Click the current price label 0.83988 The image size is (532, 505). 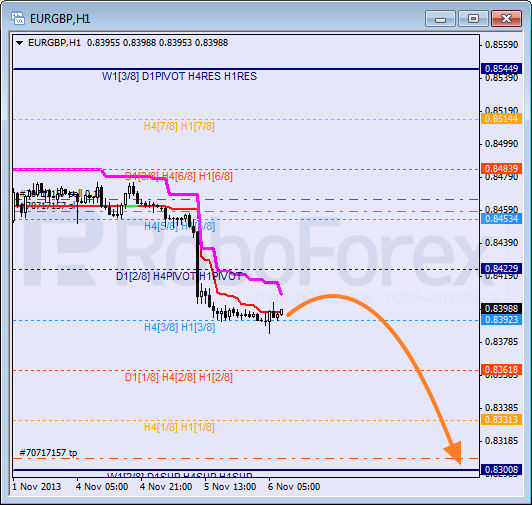click(x=501, y=308)
